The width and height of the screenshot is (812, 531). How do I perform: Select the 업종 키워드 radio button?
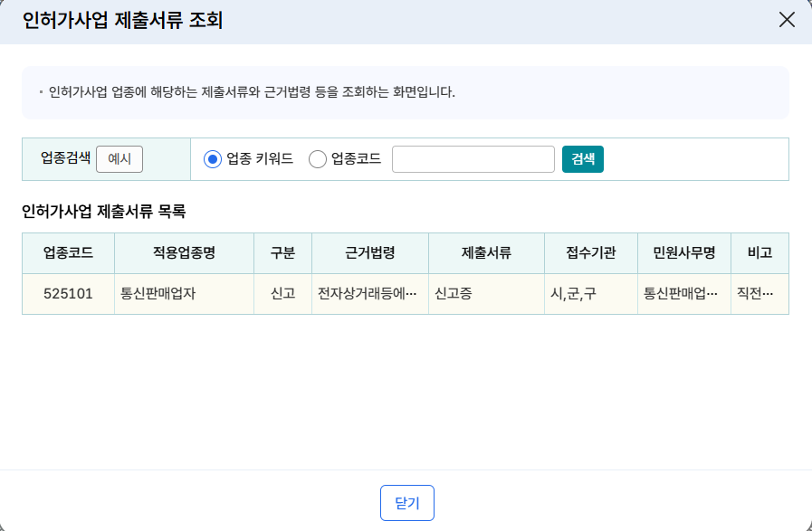click(x=213, y=159)
